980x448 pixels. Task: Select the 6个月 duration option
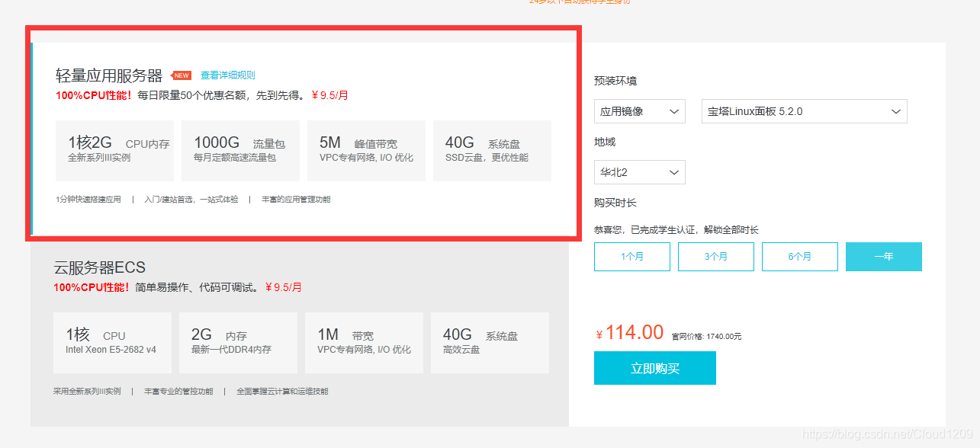pos(799,257)
